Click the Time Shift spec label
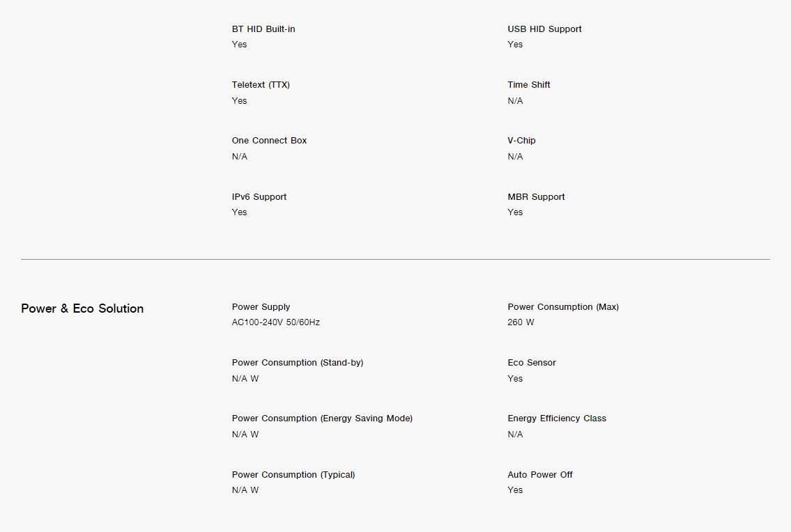 click(529, 85)
